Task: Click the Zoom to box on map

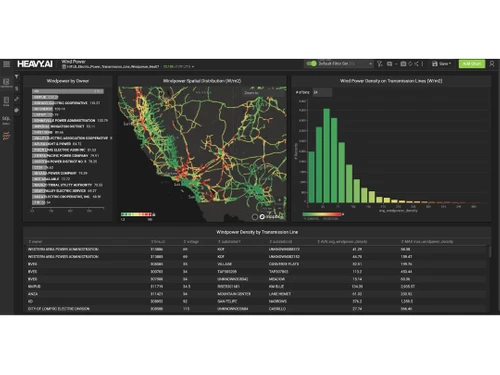Action: tap(264, 93)
